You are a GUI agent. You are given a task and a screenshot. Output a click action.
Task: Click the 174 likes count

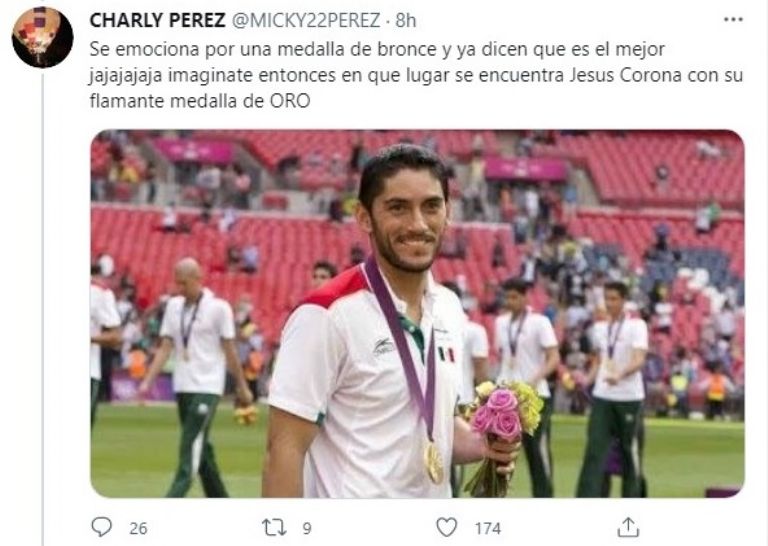coord(487,528)
